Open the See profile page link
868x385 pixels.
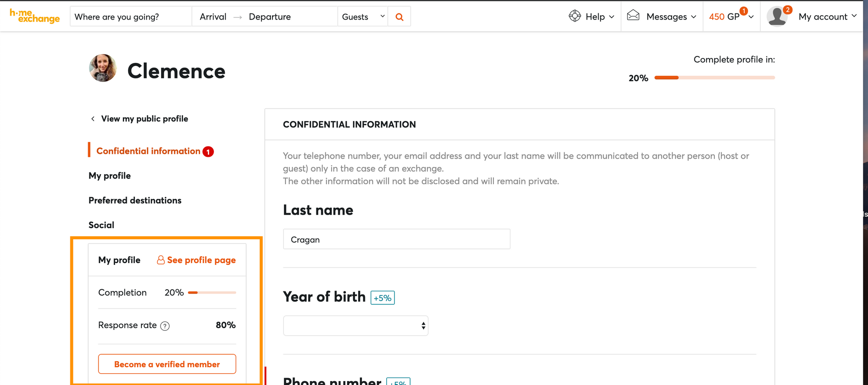click(197, 260)
